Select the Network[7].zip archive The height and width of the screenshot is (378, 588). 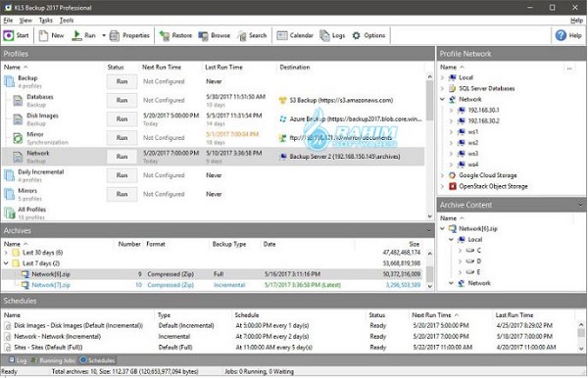(x=51, y=285)
